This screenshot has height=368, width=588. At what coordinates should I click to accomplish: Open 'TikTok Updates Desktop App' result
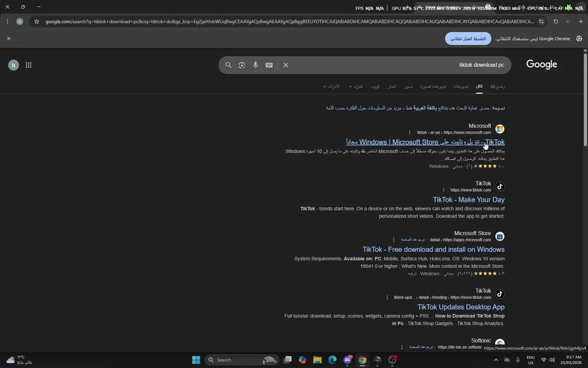pyautogui.click(x=461, y=307)
